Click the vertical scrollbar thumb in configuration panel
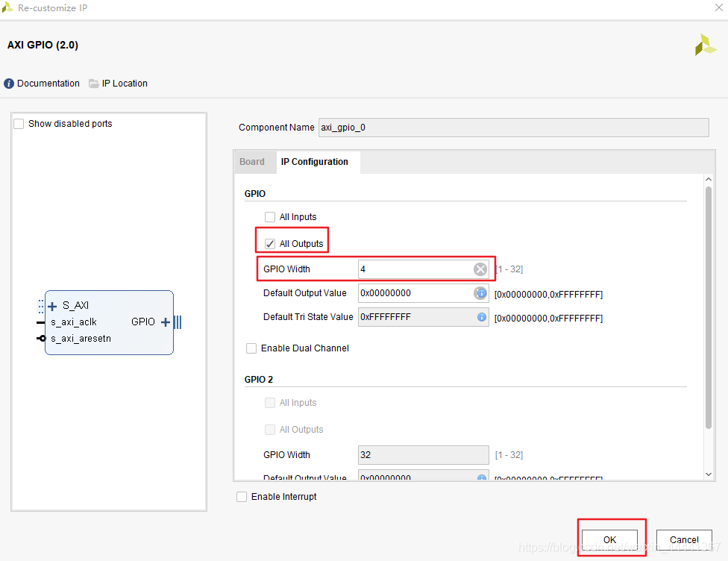Screen dimensions: 728x561 coord(708,307)
